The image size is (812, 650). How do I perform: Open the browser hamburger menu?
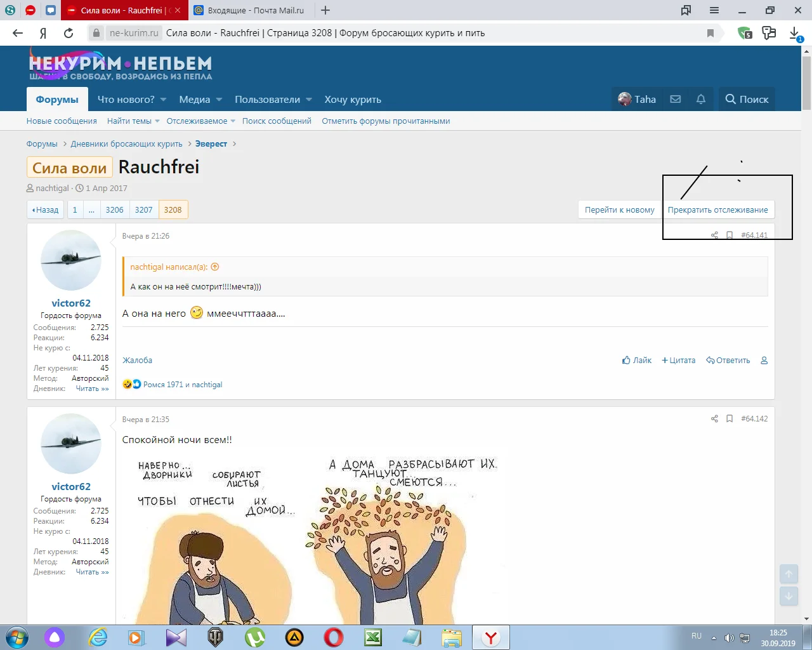point(714,10)
